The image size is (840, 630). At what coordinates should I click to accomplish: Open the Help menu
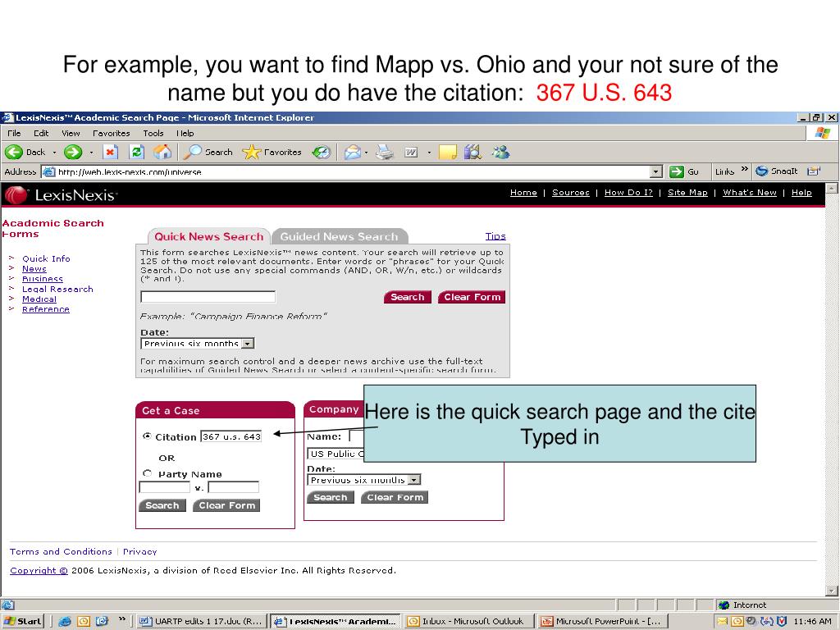[185, 133]
